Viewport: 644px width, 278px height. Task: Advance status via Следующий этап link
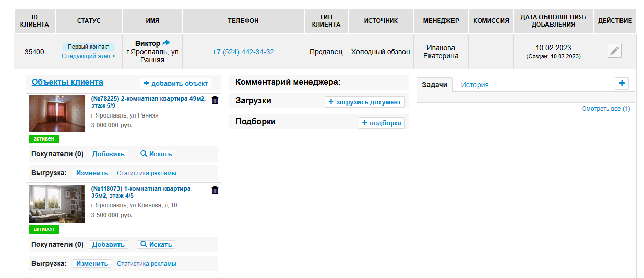click(88, 56)
